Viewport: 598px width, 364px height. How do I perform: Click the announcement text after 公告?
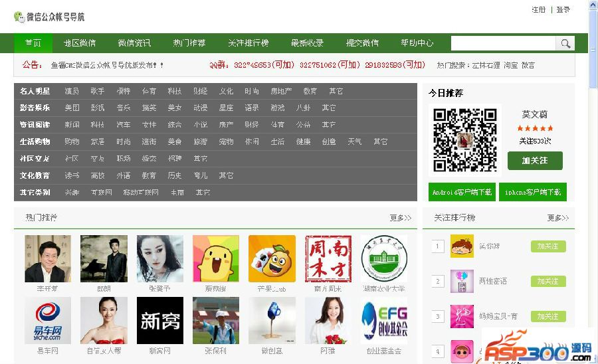(107, 65)
